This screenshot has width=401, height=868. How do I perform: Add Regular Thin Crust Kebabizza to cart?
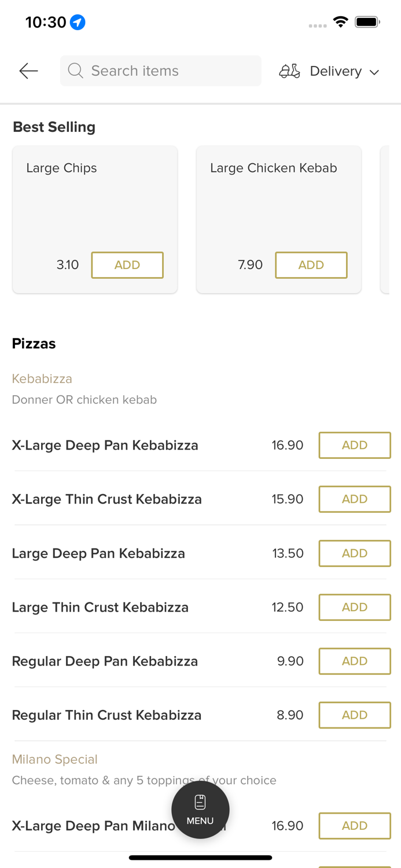click(x=355, y=715)
